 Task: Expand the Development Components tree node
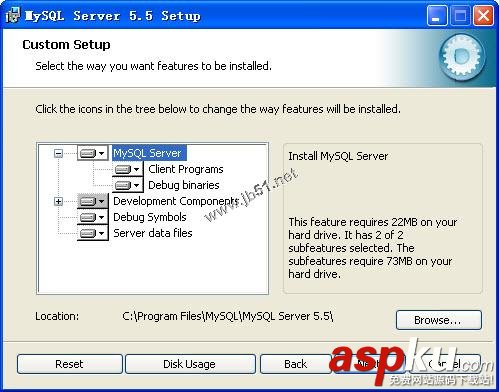(58, 201)
